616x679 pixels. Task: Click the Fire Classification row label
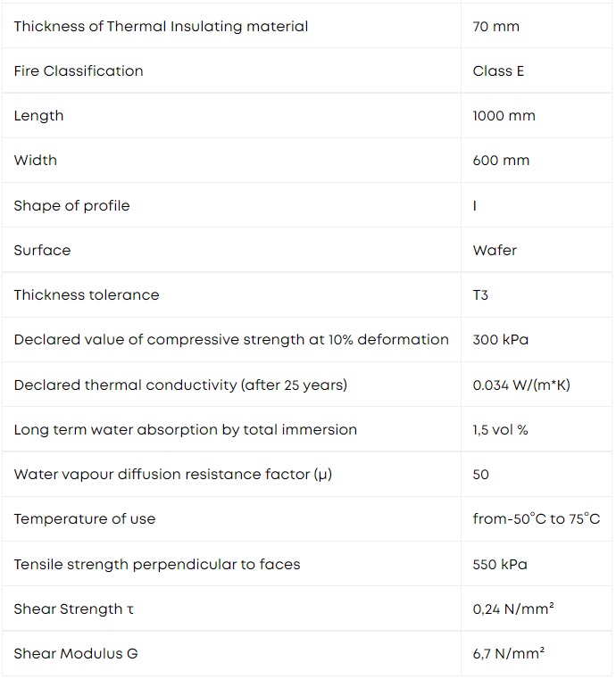79,71
